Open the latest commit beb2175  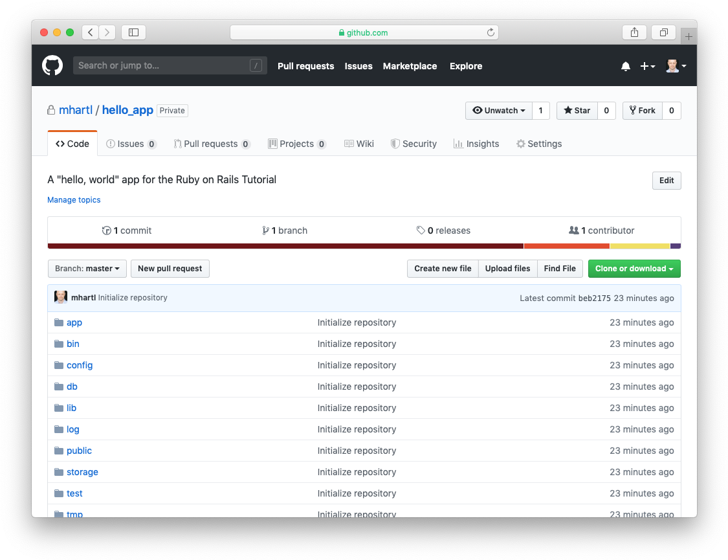[x=594, y=298]
